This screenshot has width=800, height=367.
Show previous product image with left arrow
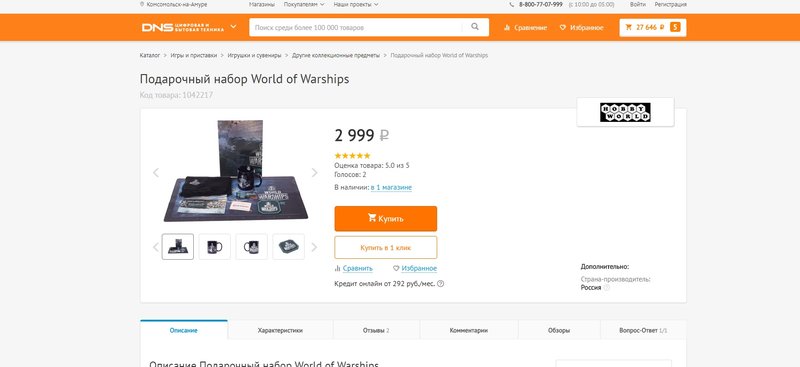tap(156, 173)
